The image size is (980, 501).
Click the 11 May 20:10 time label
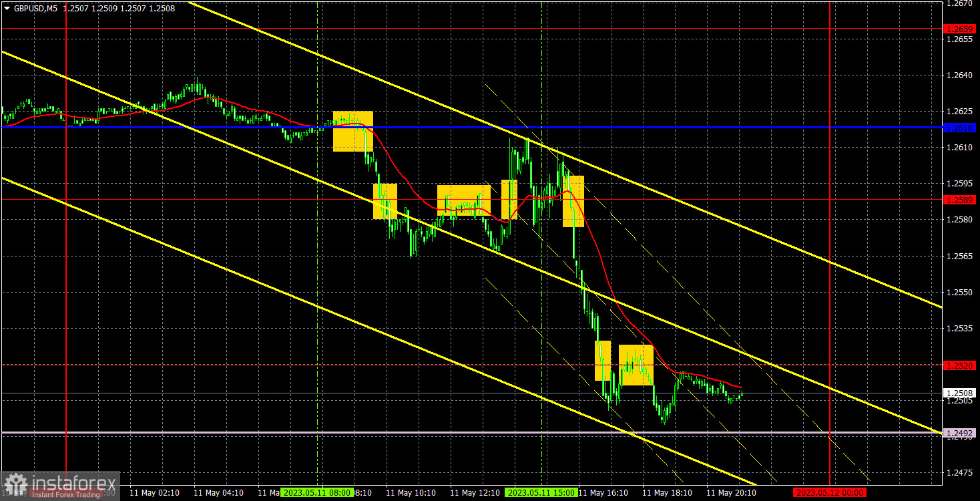[731, 492]
